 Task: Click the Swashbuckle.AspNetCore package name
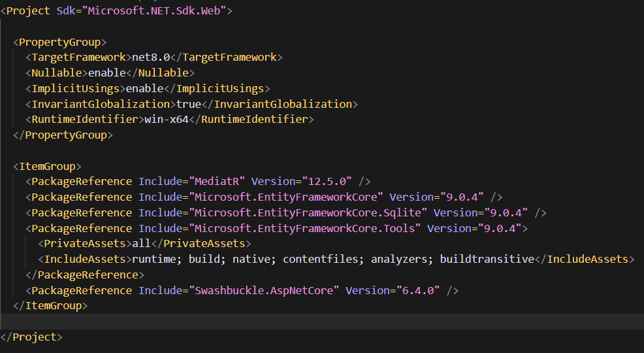264,290
